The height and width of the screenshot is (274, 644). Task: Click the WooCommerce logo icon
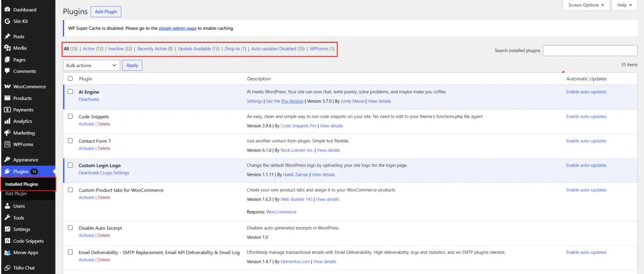7,87
